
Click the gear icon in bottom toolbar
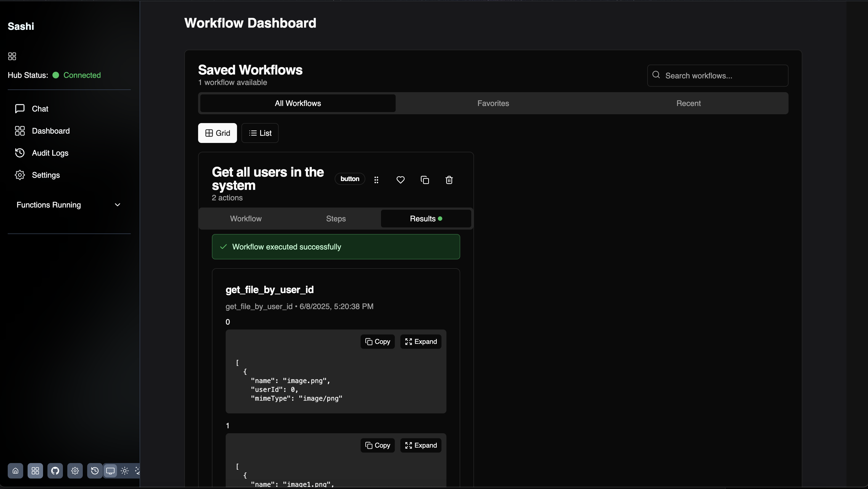[x=75, y=471]
